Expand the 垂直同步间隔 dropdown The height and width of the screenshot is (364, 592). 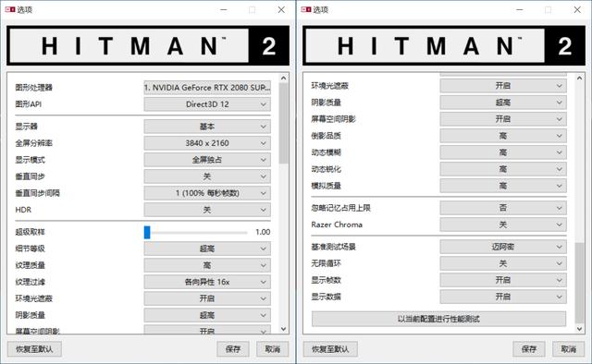point(207,193)
